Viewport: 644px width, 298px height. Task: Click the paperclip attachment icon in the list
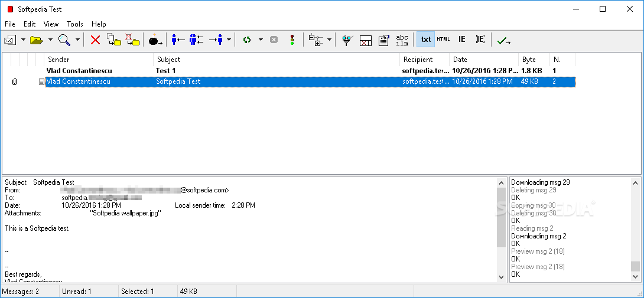pyautogui.click(x=14, y=81)
